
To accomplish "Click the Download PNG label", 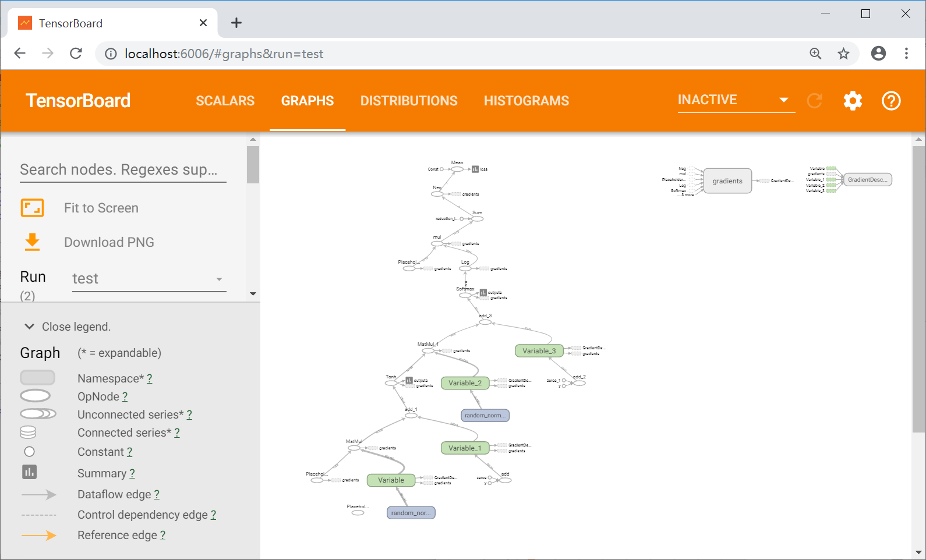I will 109,242.
